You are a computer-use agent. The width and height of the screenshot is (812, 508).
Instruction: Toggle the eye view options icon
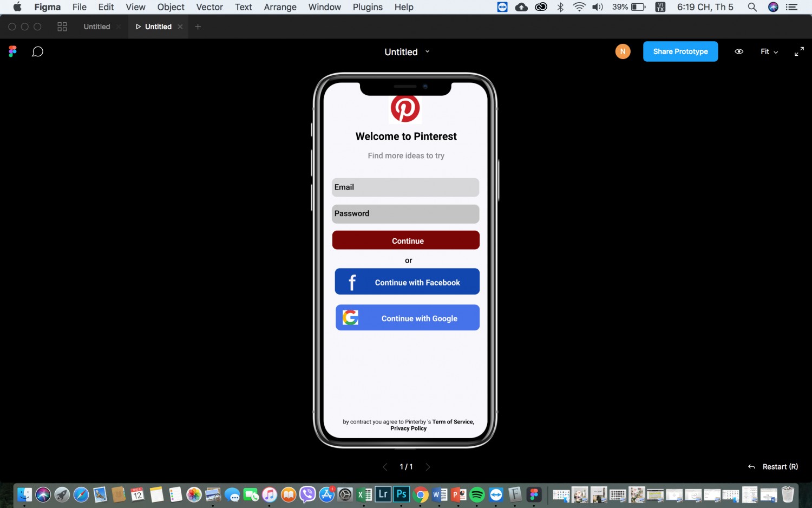739,51
